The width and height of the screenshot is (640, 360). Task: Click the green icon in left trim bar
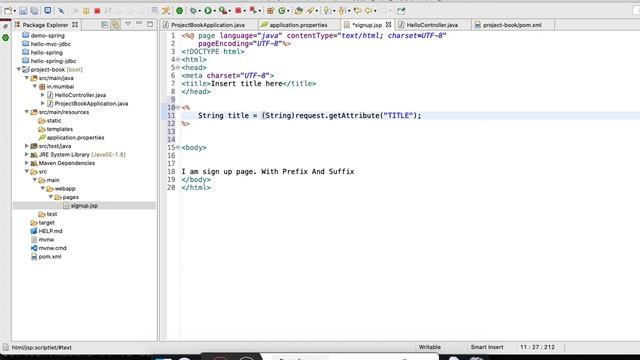pyautogui.click(x=5, y=38)
